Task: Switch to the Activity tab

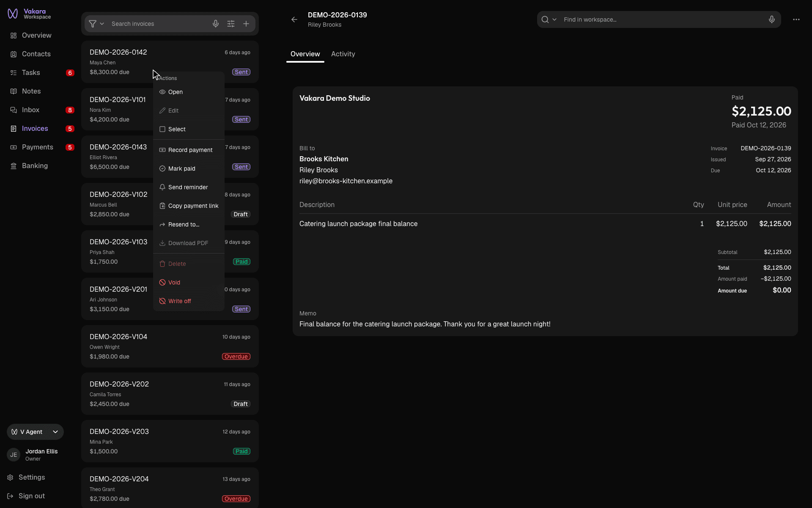Action: click(343, 54)
